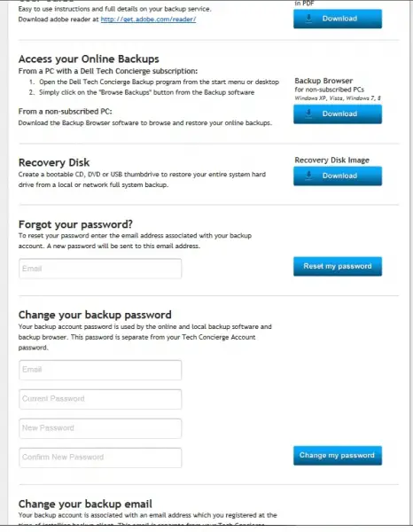Screen dimensions: 413x532
Task: Download the Backup Browser for non-subscribed PCs
Action: click(x=338, y=114)
